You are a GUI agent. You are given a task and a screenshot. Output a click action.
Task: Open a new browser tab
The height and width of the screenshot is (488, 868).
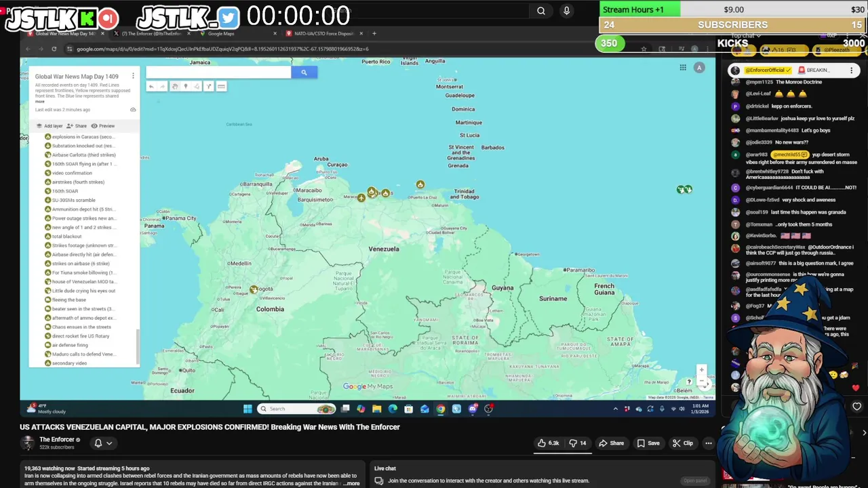374,33
